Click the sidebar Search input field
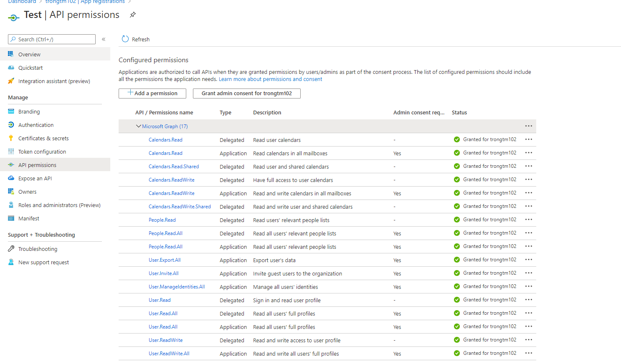This screenshot has height=364, width=621. tap(52, 39)
